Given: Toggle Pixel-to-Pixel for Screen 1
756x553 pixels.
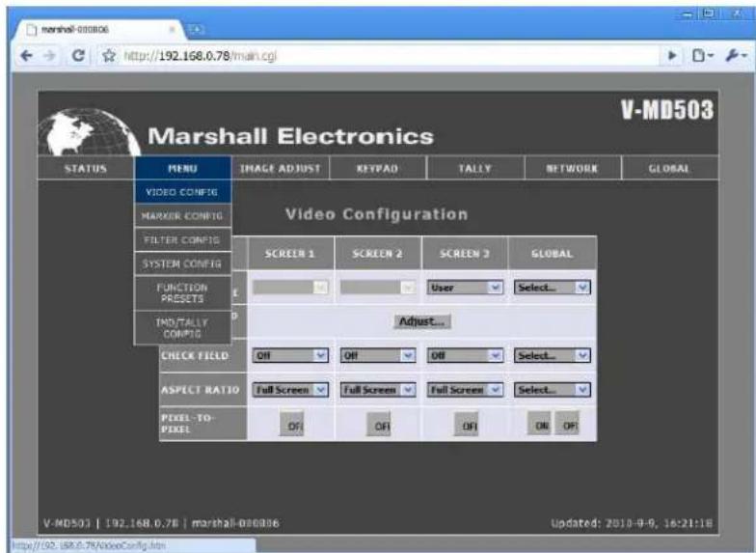Looking at the screenshot, I should pyautogui.click(x=292, y=425).
